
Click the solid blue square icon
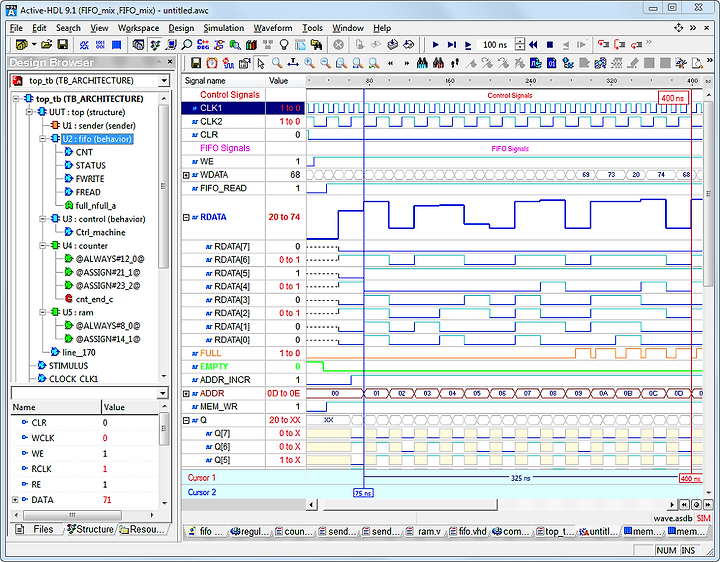click(117, 45)
